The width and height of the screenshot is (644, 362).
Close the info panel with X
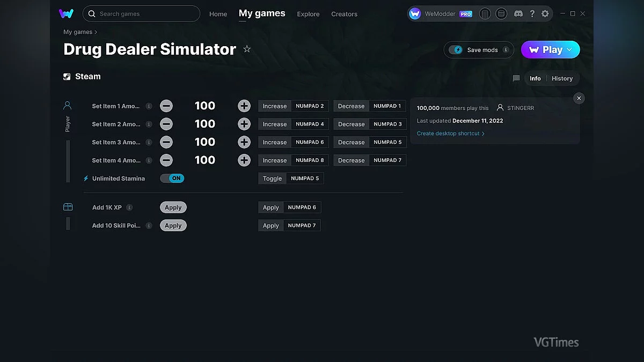tap(579, 98)
